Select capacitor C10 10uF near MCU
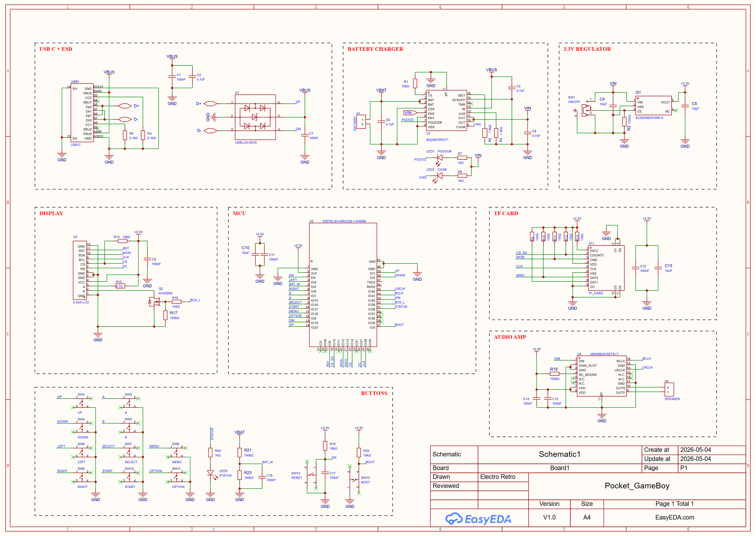 coord(255,255)
